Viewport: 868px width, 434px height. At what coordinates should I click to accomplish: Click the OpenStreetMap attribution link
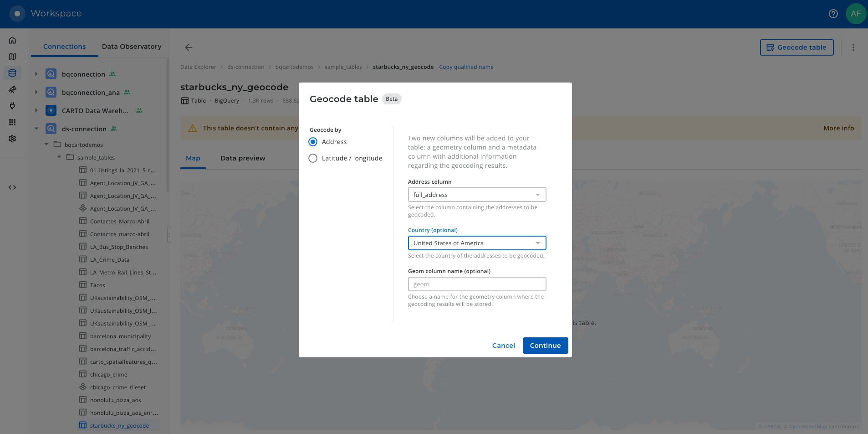(x=808, y=427)
